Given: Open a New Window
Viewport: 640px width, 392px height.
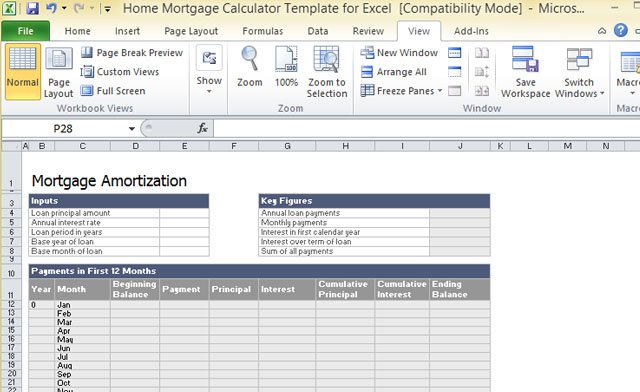Looking at the screenshot, I should pos(399,53).
